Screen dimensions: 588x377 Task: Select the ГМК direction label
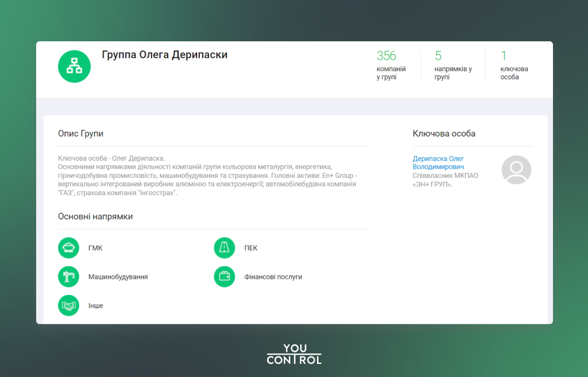(x=95, y=248)
